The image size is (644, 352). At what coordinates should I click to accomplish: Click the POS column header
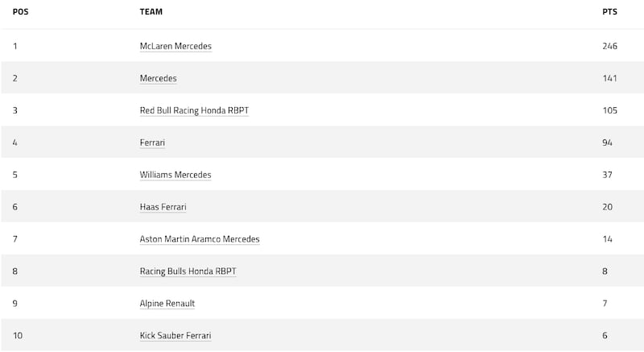tap(20, 12)
